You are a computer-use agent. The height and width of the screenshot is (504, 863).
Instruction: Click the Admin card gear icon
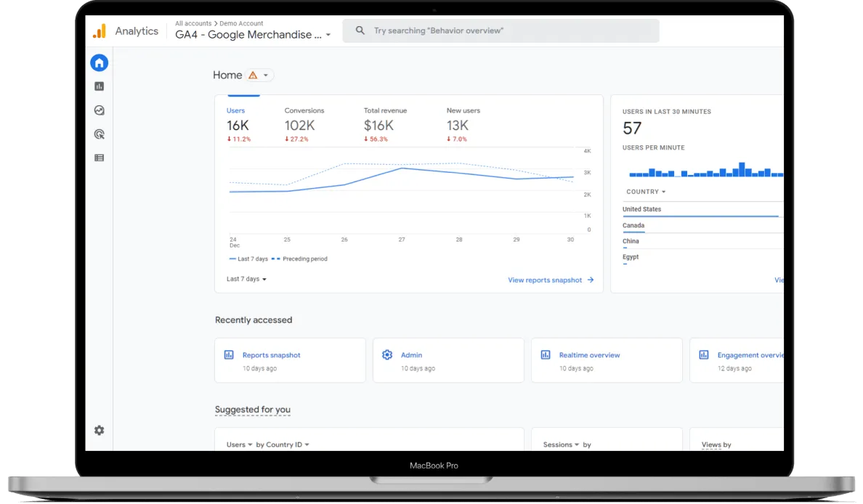pyautogui.click(x=387, y=355)
